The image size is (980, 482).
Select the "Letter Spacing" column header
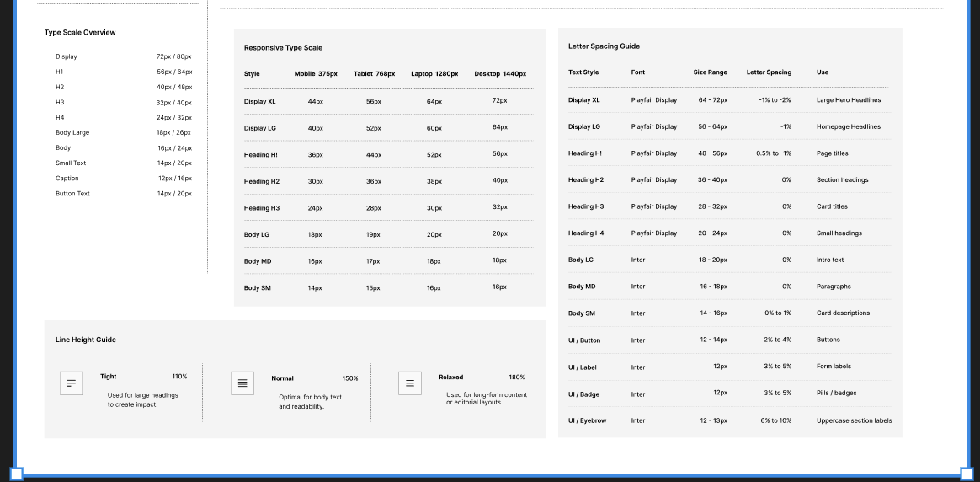click(x=769, y=72)
